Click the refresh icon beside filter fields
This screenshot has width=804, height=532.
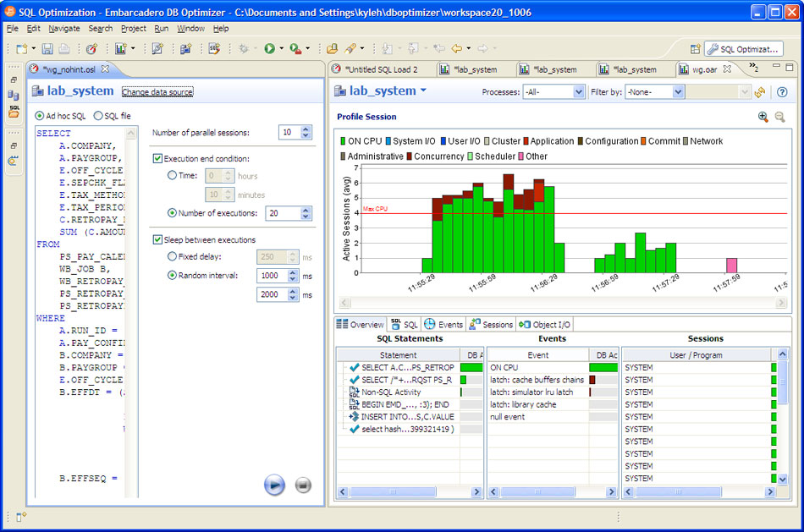[760, 92]
